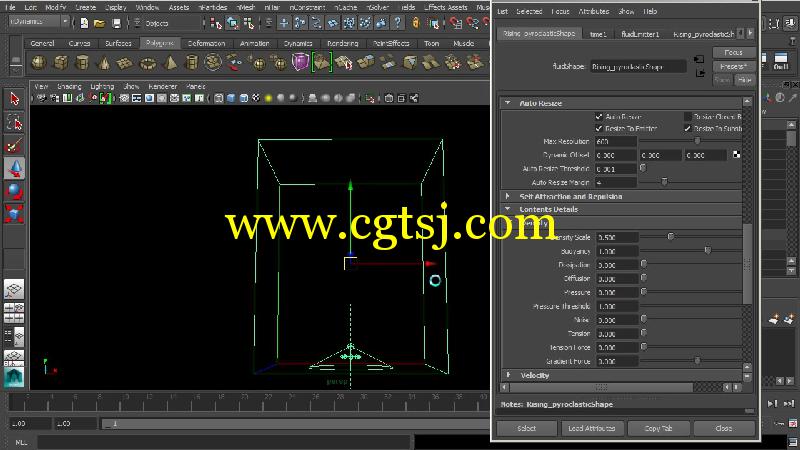Image resolution: width=800 pixels, height=450 pixels.
Task: Switch to the single perspective layout icon
Action: 14,289
